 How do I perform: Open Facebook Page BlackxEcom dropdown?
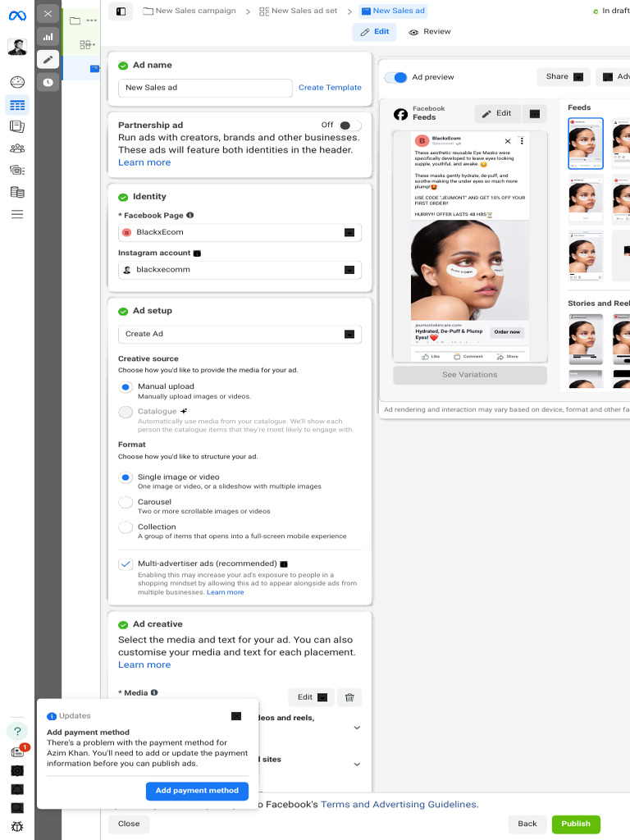point(240,232)
